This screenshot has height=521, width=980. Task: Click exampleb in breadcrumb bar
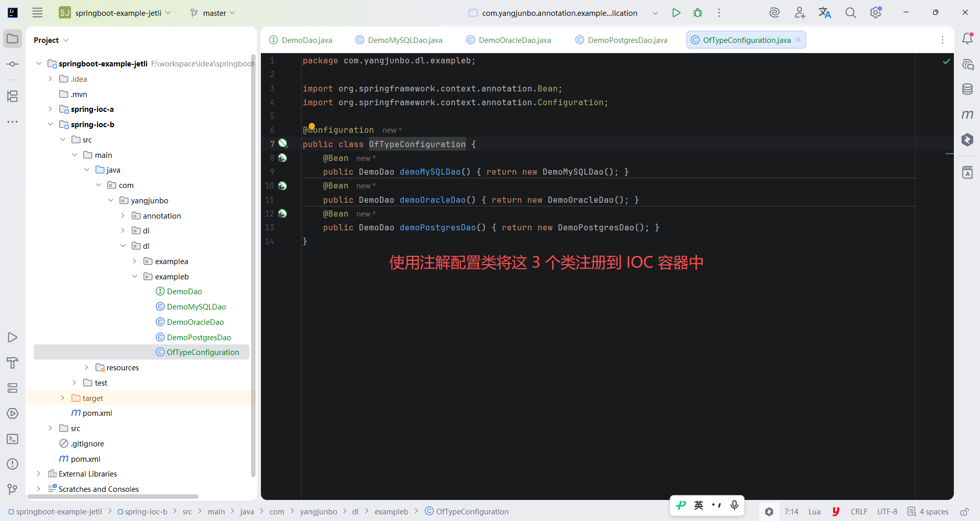391,512
